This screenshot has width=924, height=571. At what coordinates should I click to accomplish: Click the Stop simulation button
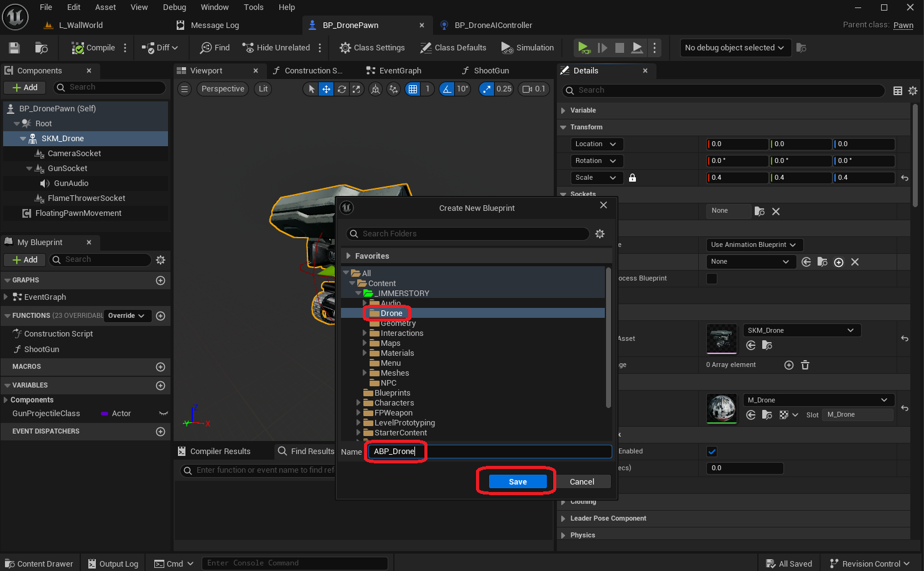point(620,48)
